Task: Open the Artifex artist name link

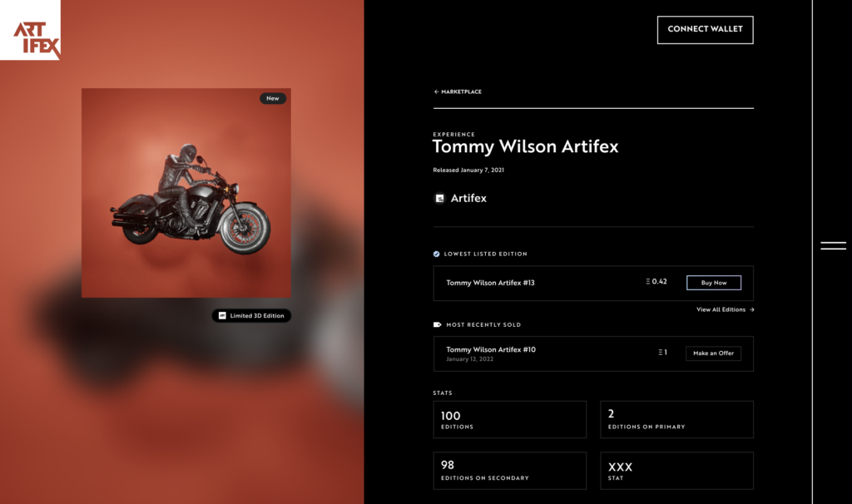Action: point(468,198)
